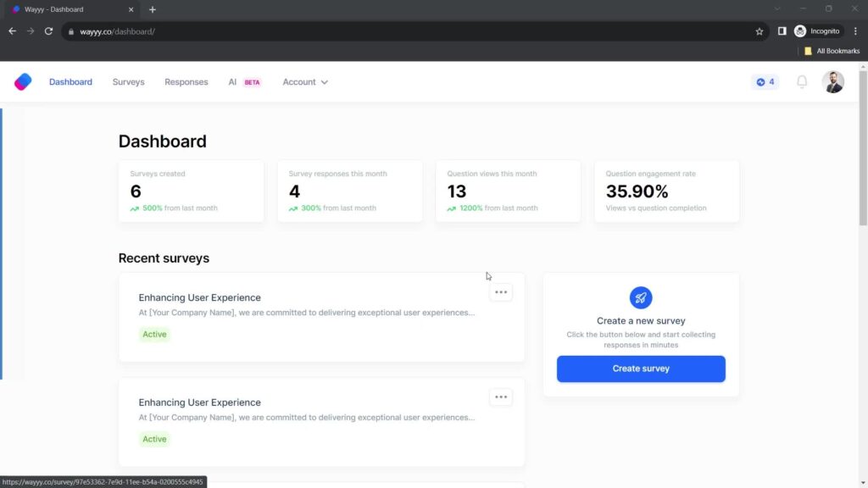Viewport: 868px width, 488px height.
Task: Click the Wayyy diamond logo
Action: pyautogui.click(x=22, y=81)
